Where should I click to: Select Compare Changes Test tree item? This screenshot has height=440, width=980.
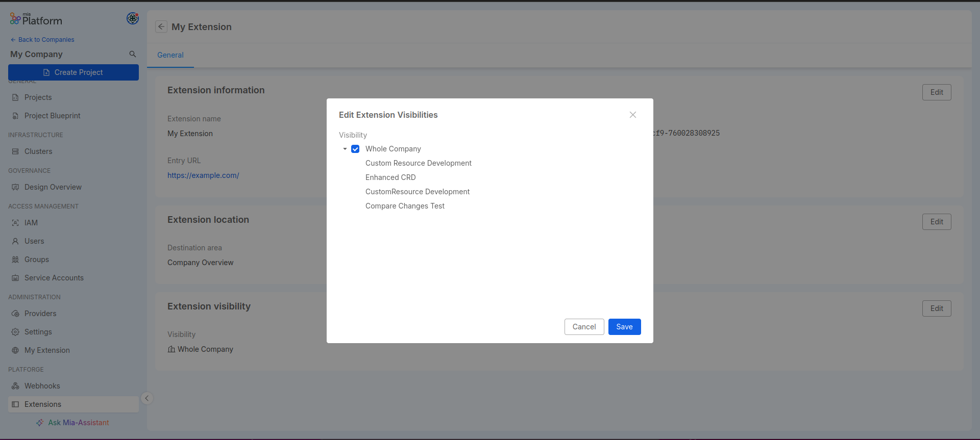pos(405,206)
